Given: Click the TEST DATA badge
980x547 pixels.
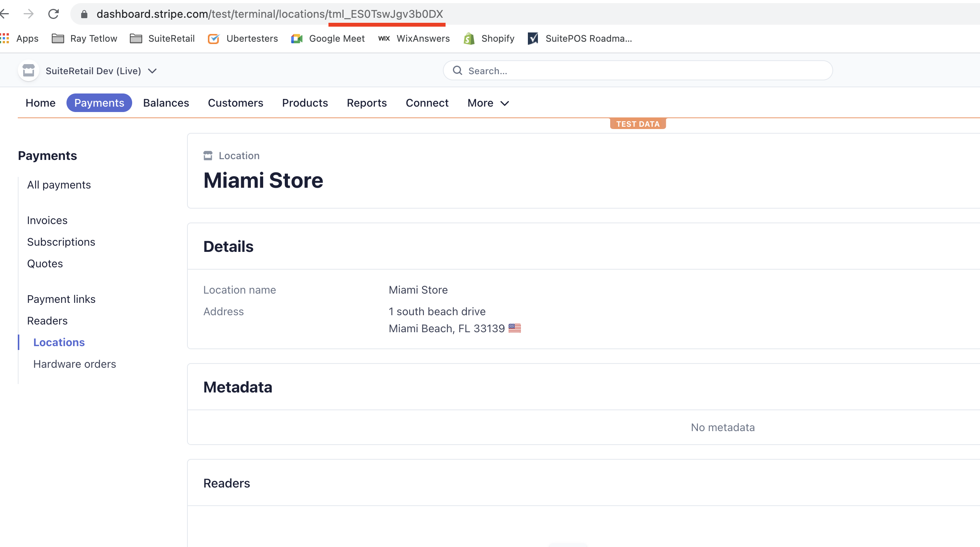Looking at the screenshot, I should pos(638,124).
